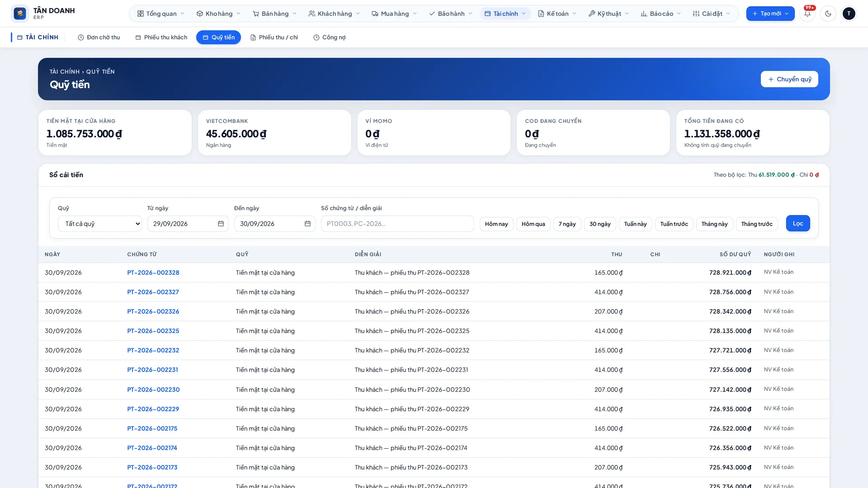This screenshot has height=488, width=868.
Task: Open the Quỹ fund dropdown
Action: coord(99,224)
